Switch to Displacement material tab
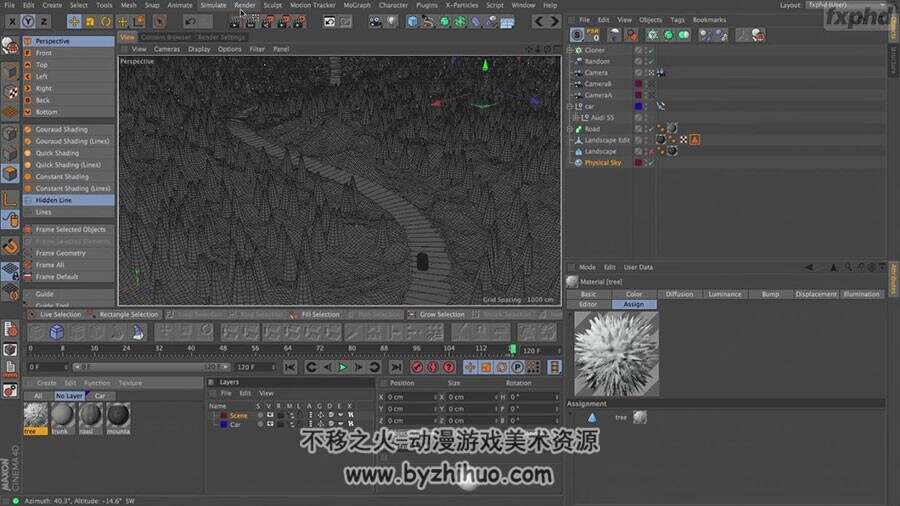 click(816, 294)
